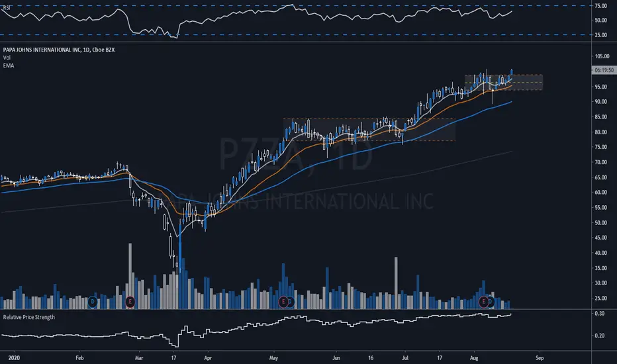Click the Feb time axis label
This screenshot has height=364, width=617.
point(79,358)
